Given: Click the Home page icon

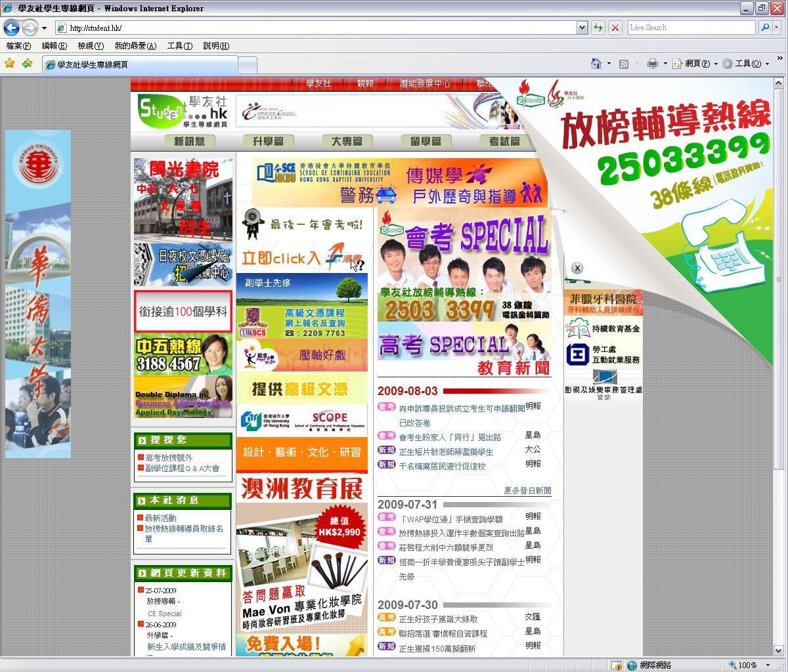Looking at the screenshot, I should pyautogui.click(x=596, y=64).
